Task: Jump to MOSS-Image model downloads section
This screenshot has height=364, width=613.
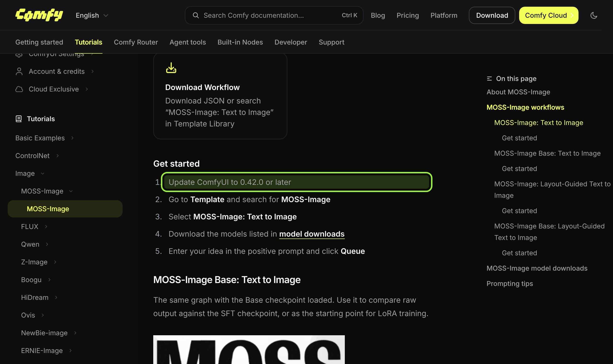Action: (x=537, y=268)
